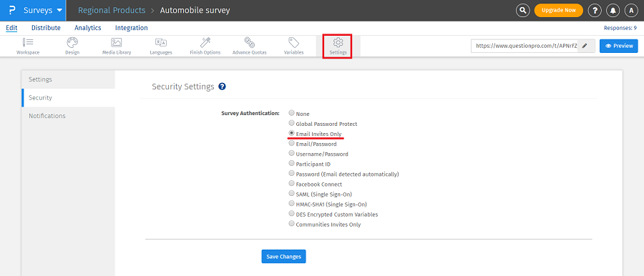Edit survey URL with pencil icon
Image resolution: width=644 pixels, height=276 pixels.
pyautogui.click(x=585, y=46)
